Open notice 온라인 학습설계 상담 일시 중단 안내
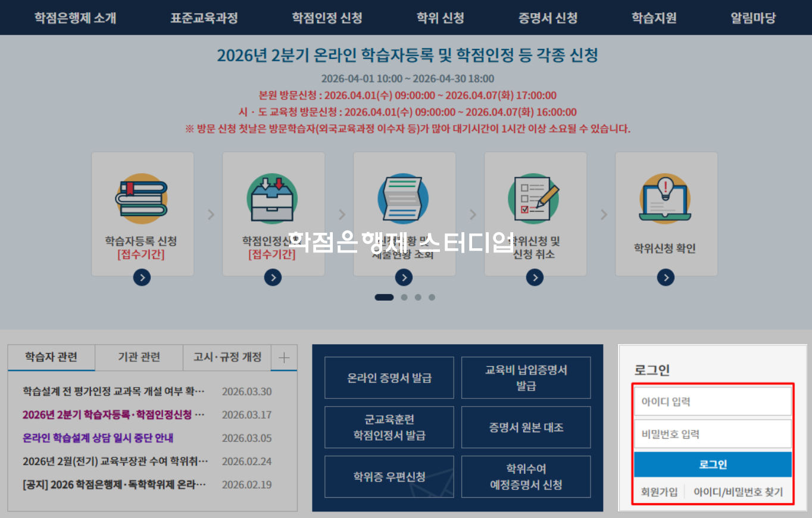812x518 pixels. (x=98, y=438)
